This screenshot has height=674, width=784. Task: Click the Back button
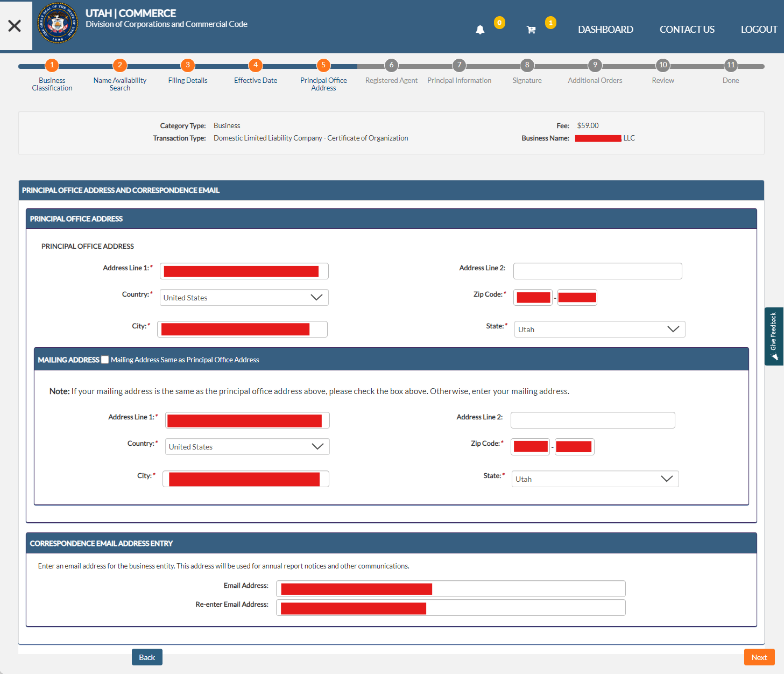coord(147,657)
